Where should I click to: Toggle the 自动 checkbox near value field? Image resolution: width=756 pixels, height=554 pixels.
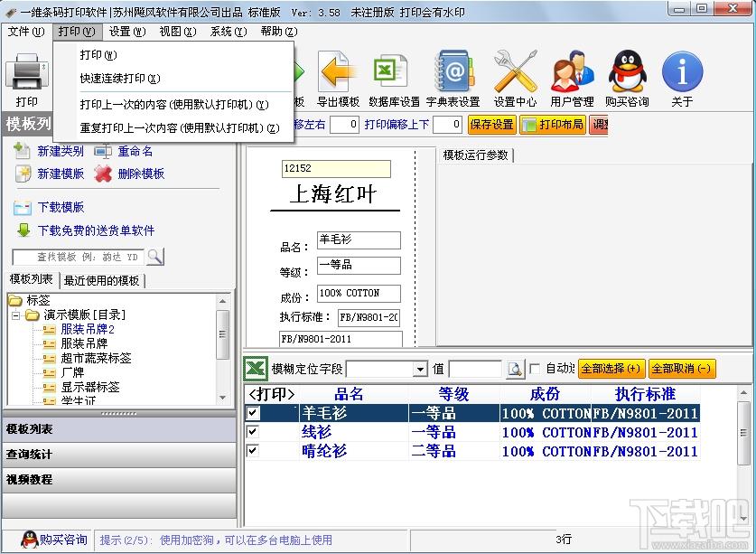[535, 369]
